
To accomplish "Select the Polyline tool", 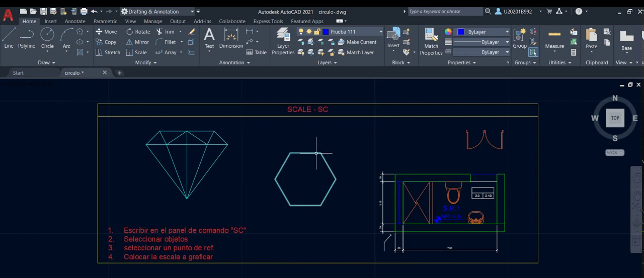I will tap(27, 39).
